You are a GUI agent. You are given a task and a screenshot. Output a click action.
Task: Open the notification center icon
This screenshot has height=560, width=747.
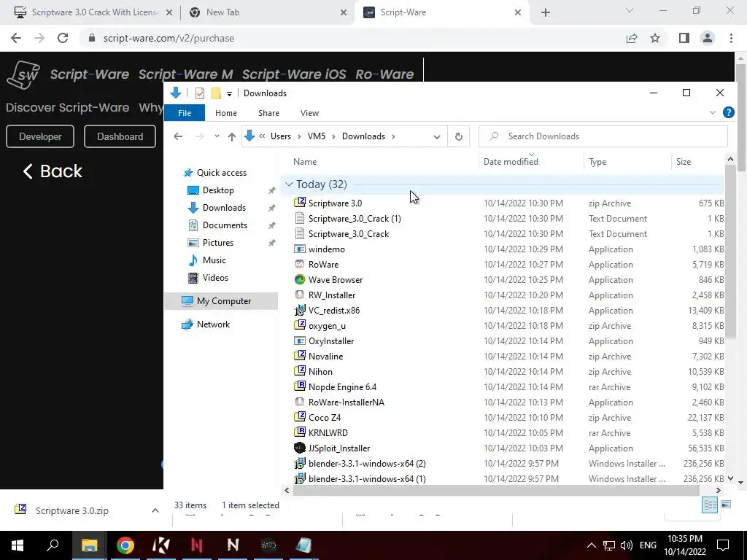pyautogui.click(x=723, y=545)
